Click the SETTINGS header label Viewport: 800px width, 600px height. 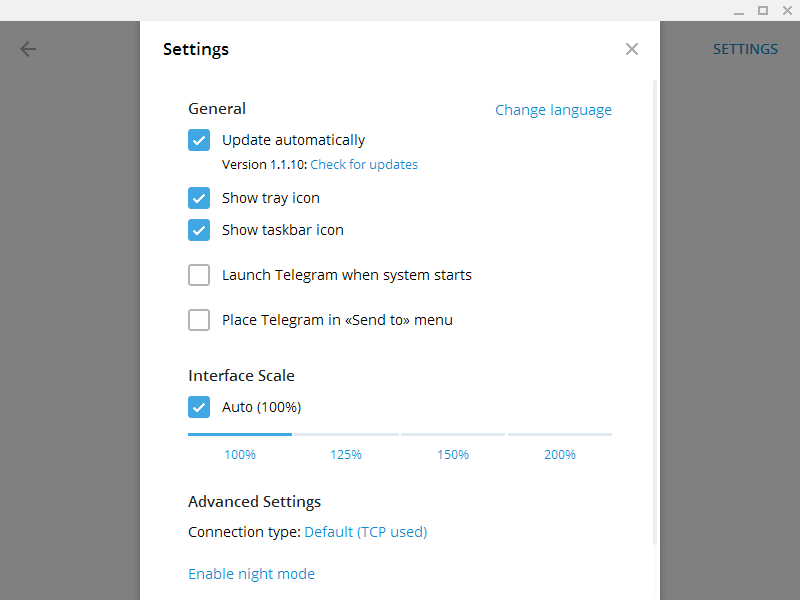745,49
